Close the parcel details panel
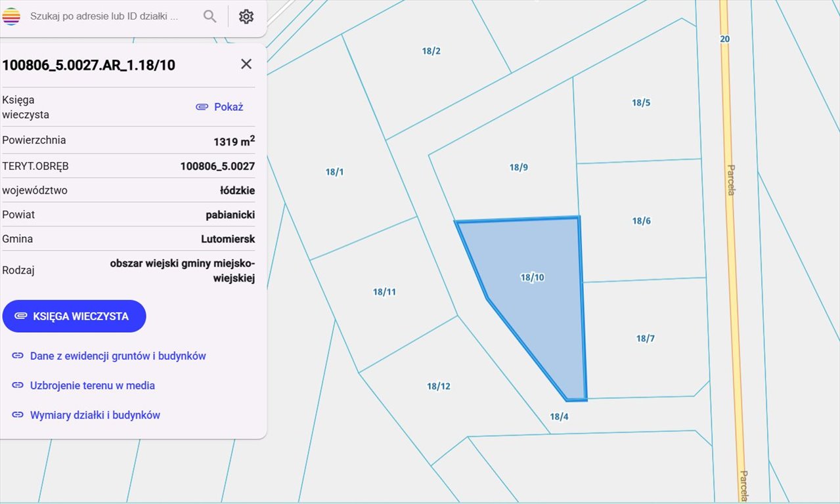840x504 pixels. tap(246, 64)
